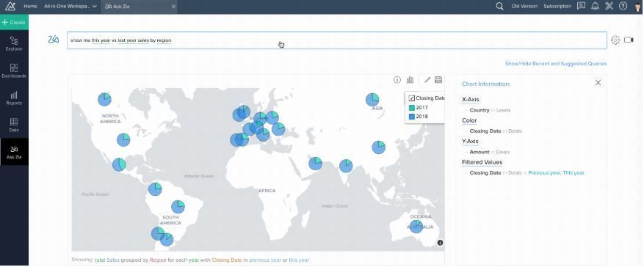
Task: Click the Chart Information title
Action: [486, 84]
